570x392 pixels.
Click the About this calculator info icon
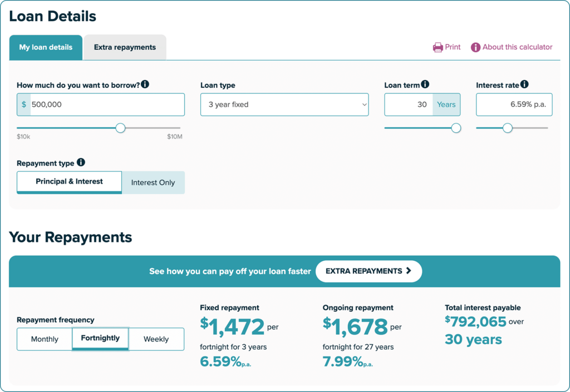pos(475,47)
